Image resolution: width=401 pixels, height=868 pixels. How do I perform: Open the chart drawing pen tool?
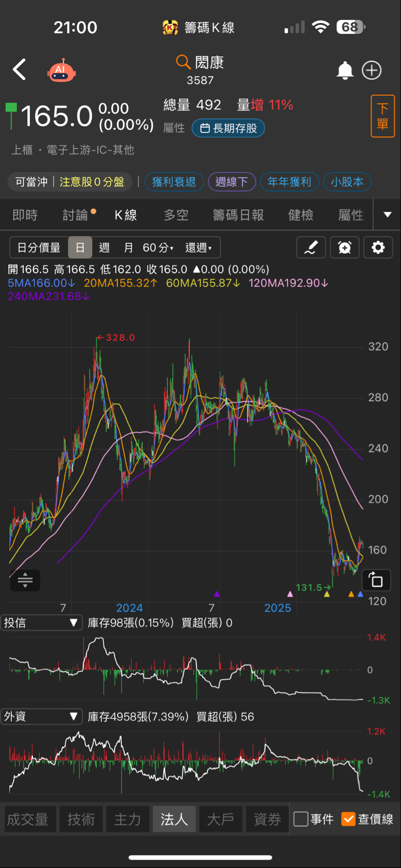pyautogui.click(x=311, y=247)
